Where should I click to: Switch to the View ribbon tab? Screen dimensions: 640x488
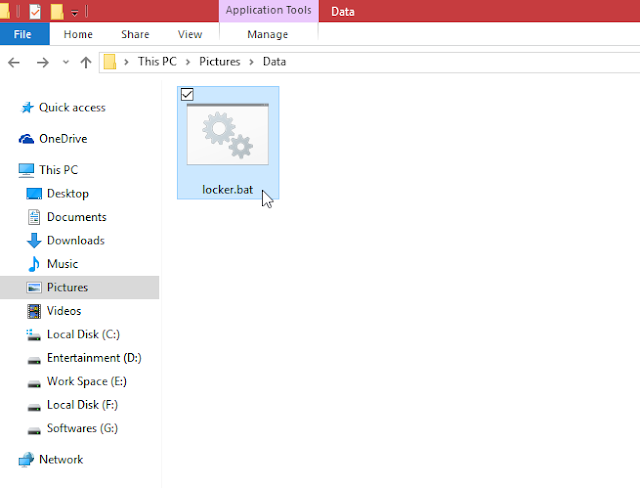[x=190, y=34]
